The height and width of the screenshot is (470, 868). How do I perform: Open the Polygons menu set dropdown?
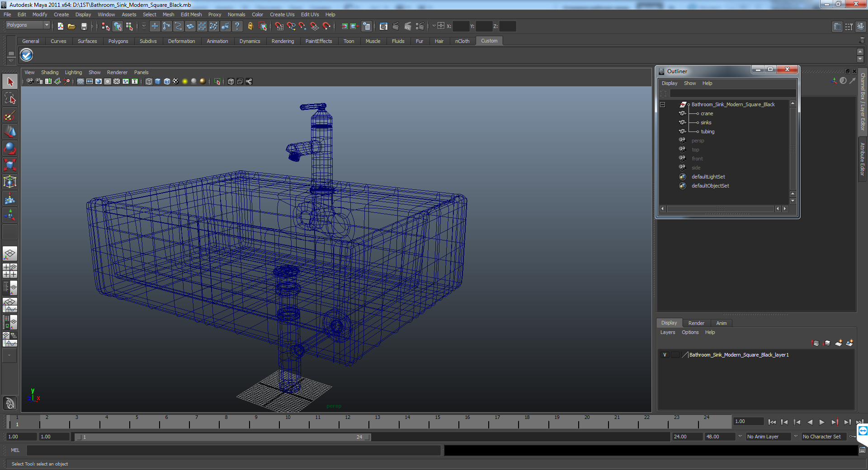(x=27, y=25)
